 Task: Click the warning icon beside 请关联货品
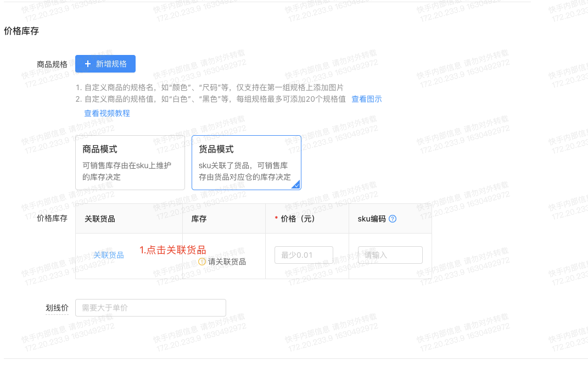click(x=201, y=262)
